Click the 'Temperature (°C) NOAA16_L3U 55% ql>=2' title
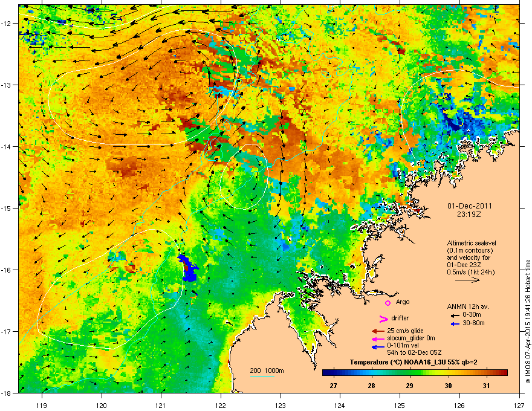The image size is (532, 411). pyautogui.click(x=414, y=362)
